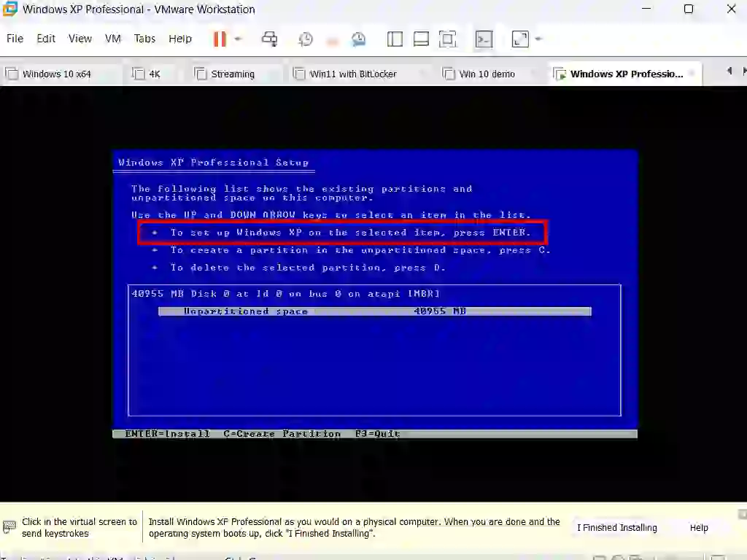Open the Snapshot Manager
This screenshot has height=560, width=747.
tap(358, 39)
